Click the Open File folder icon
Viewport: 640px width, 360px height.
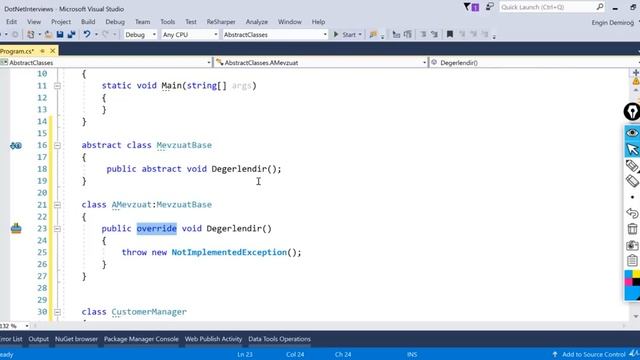48,35
